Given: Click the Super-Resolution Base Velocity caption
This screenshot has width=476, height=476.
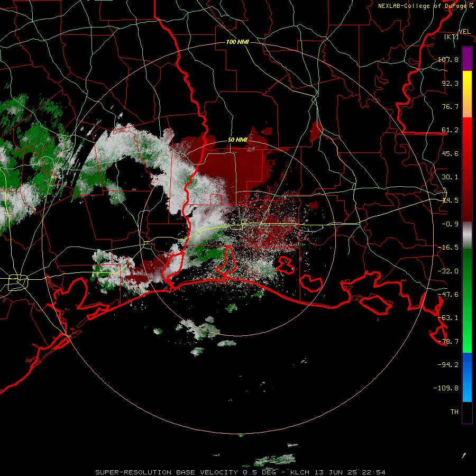Looking at the screenshot, I should [x=241, y=472].
